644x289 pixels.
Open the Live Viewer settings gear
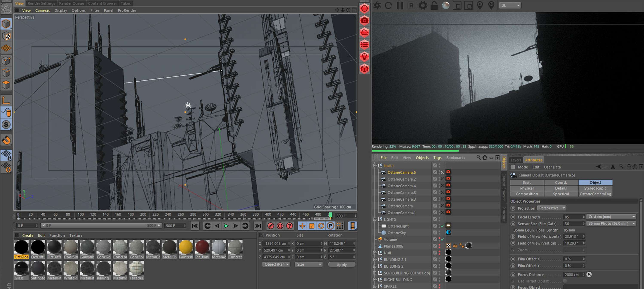pyautogui.click(x=423, y=6)
